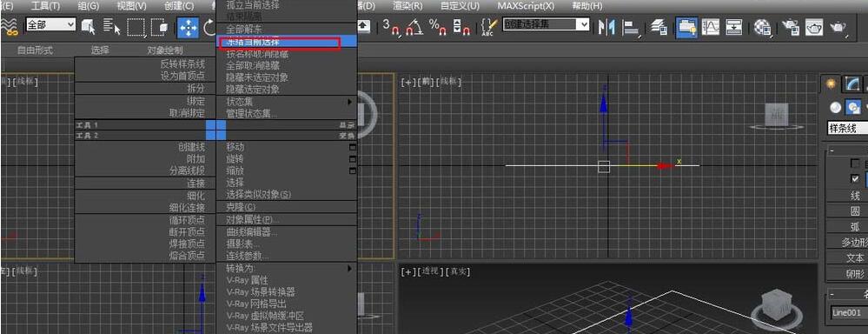Viewport: 868px width, 334px height.
Task: Toggle window/crossing selection mode icon
Action: 159,26
